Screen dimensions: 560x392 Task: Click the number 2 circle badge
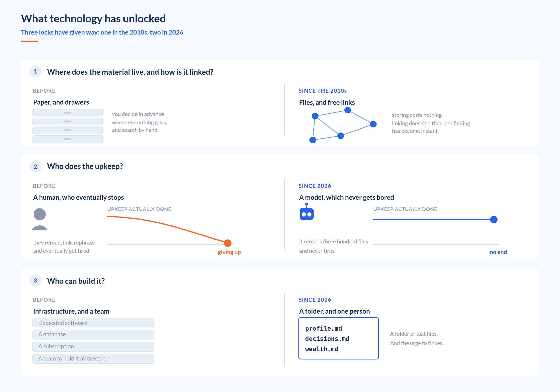click(x=35, y=167)
